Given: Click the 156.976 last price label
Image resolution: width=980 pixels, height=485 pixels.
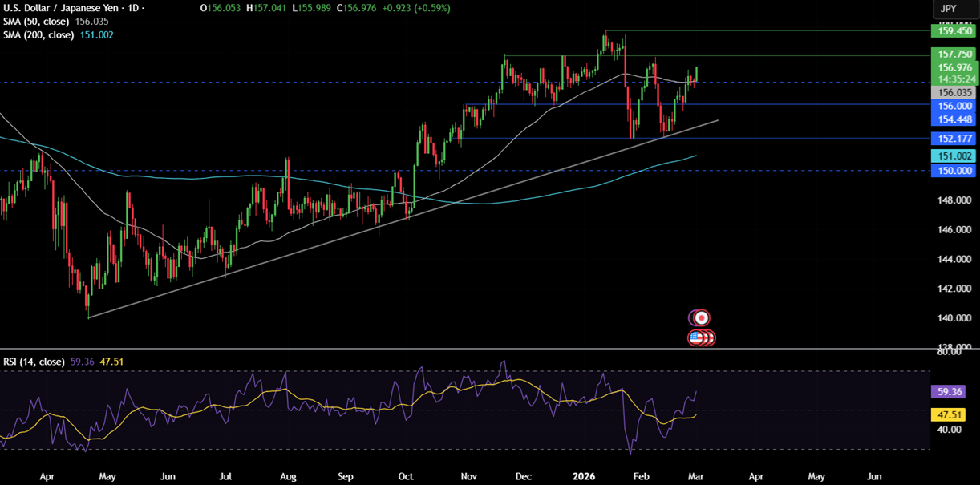Looking at the screenshot, I should coord(953,68).
